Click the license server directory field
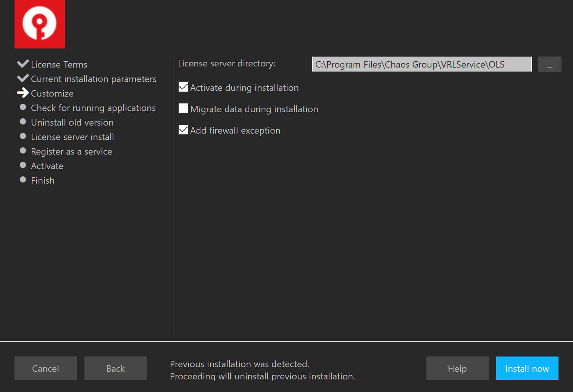Screen dimensions: 573x392 coord(421,64)
